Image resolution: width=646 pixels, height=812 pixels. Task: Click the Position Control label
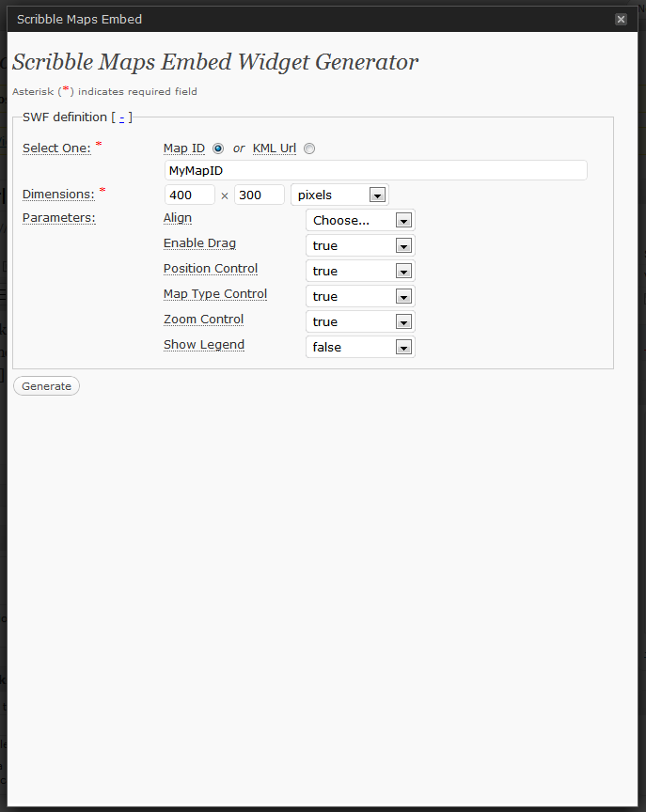point(211,268)
